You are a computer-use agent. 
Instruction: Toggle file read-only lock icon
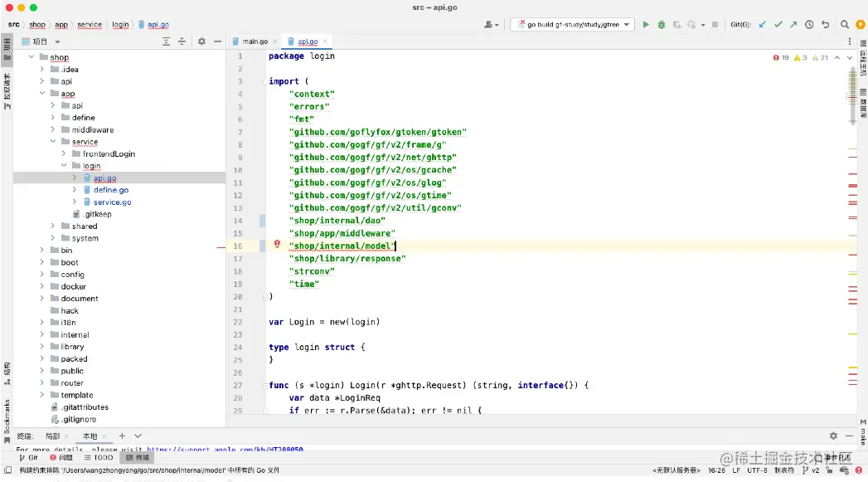click(x=829, y=470)
